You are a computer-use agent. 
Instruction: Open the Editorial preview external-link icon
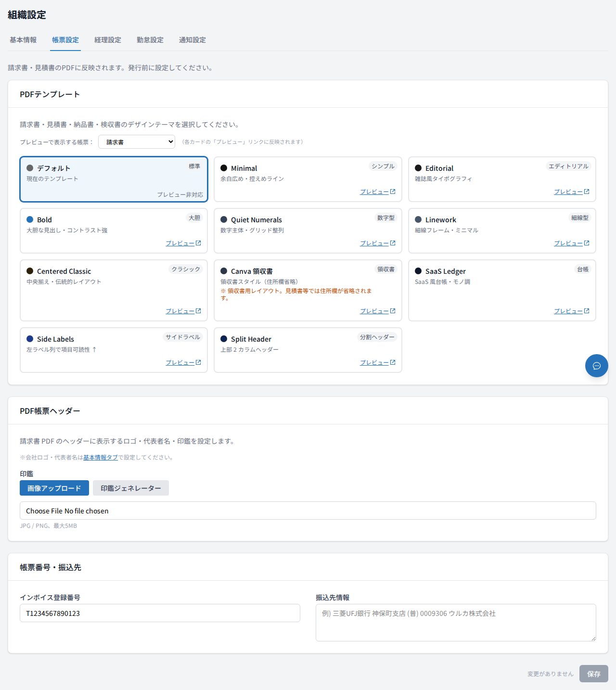tap(587, 192)
